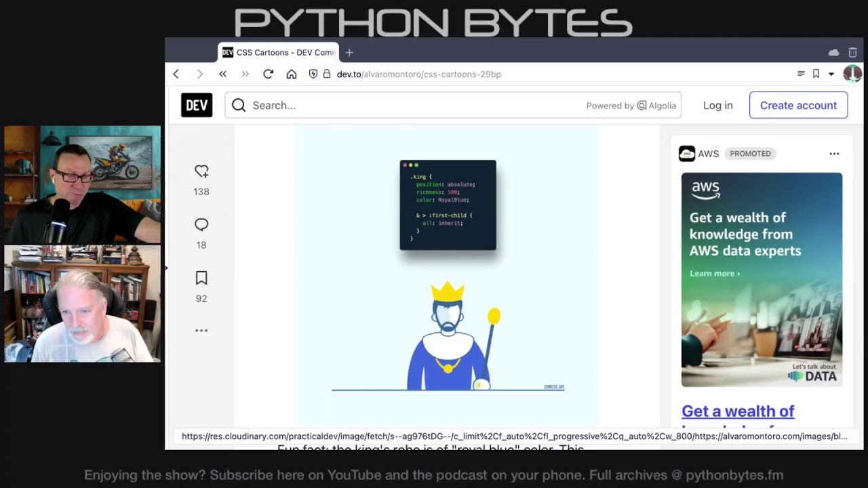868x488 pixels.
Task: Go to the browser home page
Action: click(x=292, y=74)
